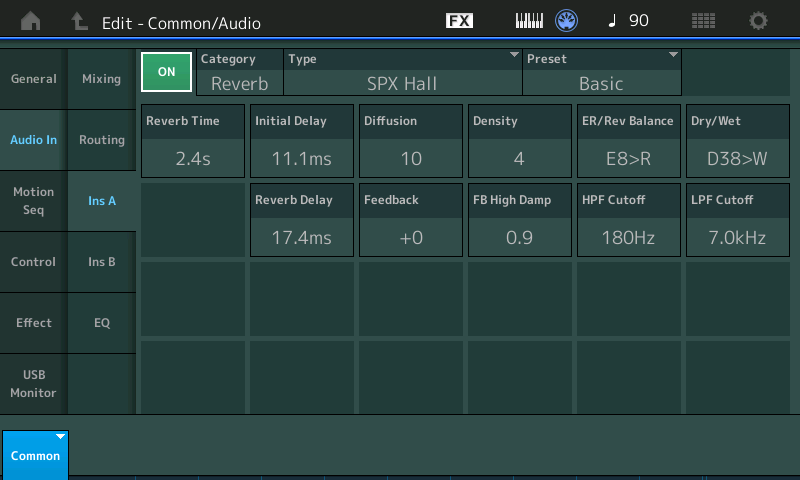This screenshot has width=800, height=480.
Task: Open the effect Type dropdown SPX Hall
Action: pos(402,73)
